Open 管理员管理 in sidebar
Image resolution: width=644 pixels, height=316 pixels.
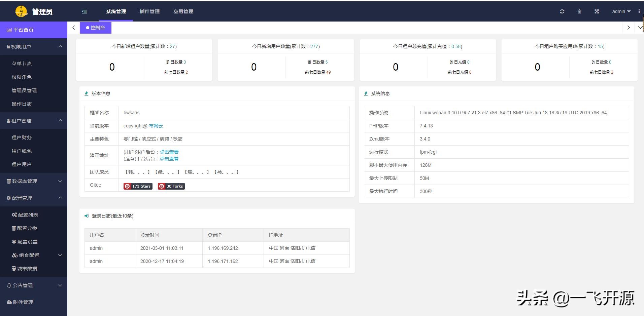[x=24, y=90]
